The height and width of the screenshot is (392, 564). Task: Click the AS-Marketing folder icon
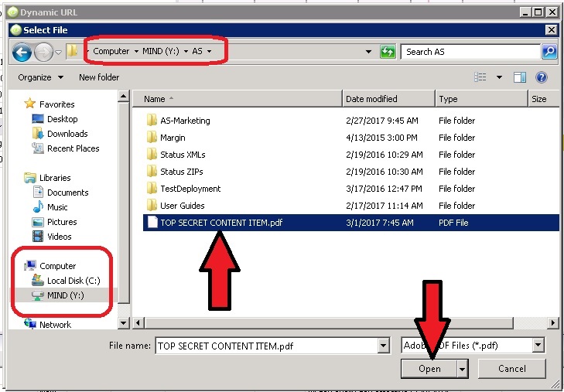[152, 121]
